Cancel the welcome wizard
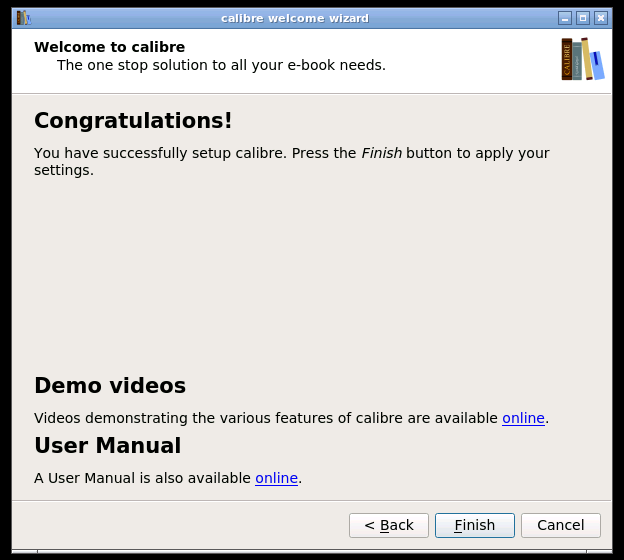This screenshot has height=560, width=624. click(x=561, y=525)
